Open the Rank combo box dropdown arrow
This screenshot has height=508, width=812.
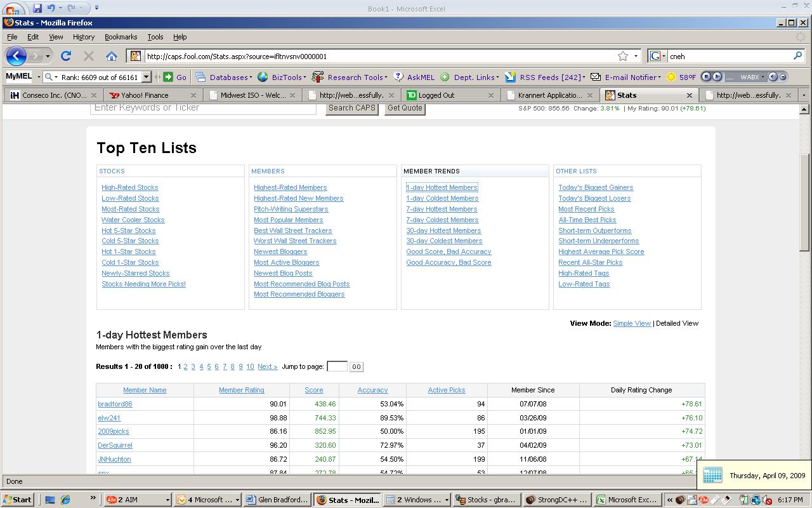146,77
